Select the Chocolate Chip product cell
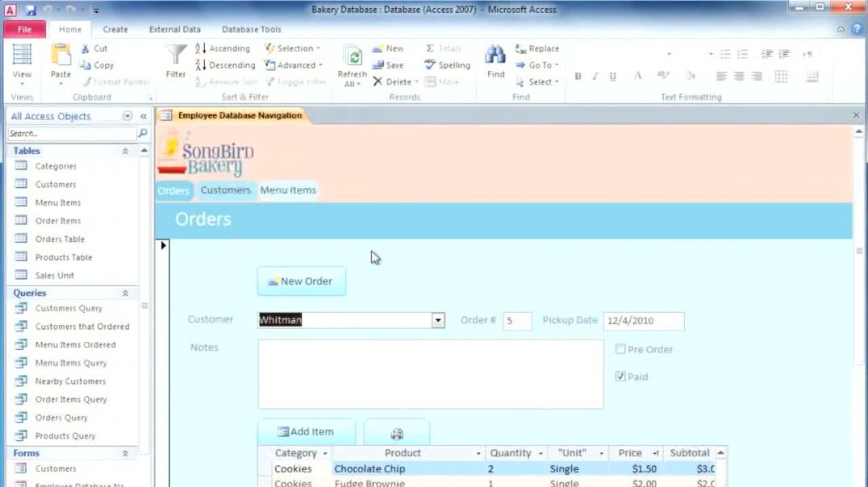Screen dimensions: 868x487 [x=408, y=468]
